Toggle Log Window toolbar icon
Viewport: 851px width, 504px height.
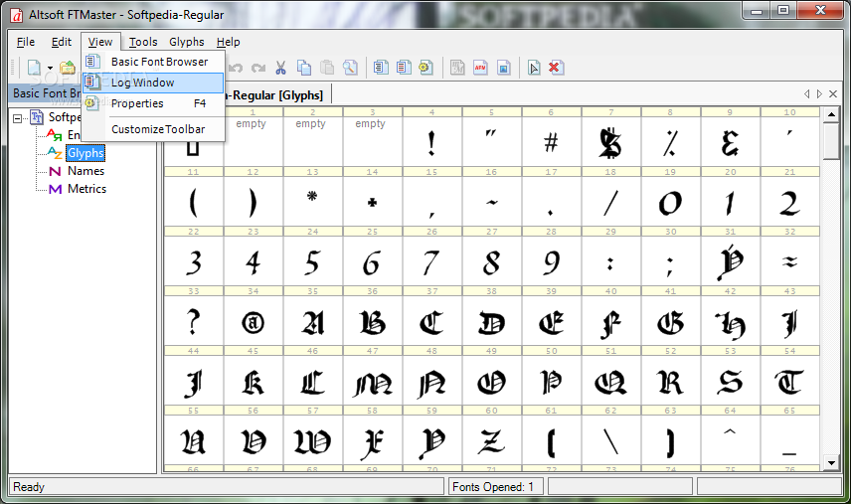404,68
